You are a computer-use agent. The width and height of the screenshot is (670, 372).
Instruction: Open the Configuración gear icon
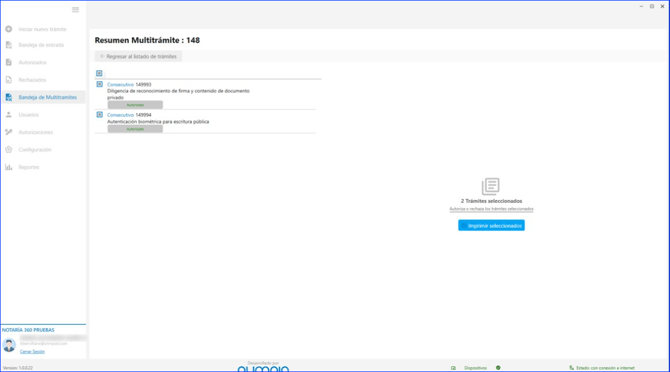point(9,149)
